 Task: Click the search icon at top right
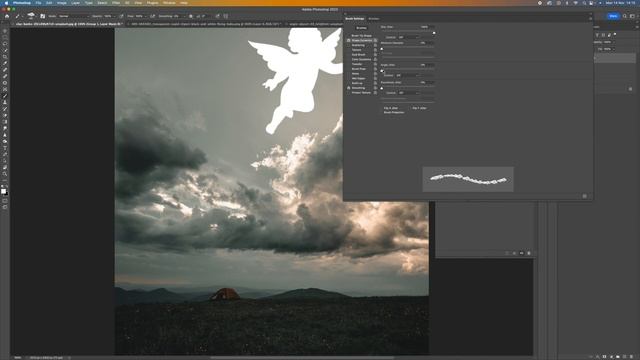[624, 16]
